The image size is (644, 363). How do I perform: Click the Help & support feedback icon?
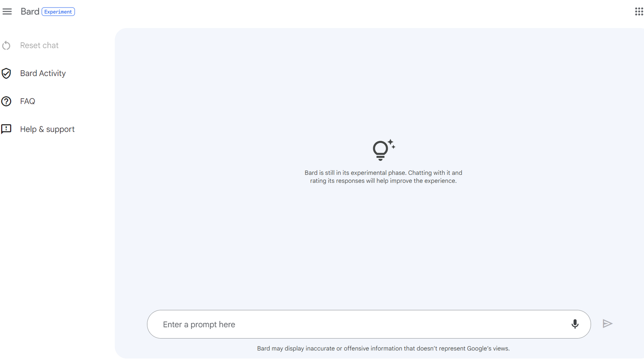coord(6,129)
